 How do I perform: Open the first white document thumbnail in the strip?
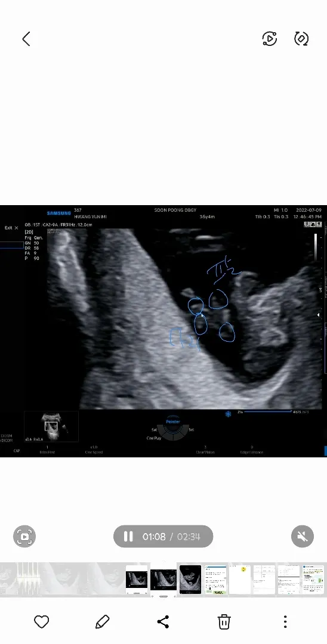pos(215,580)
